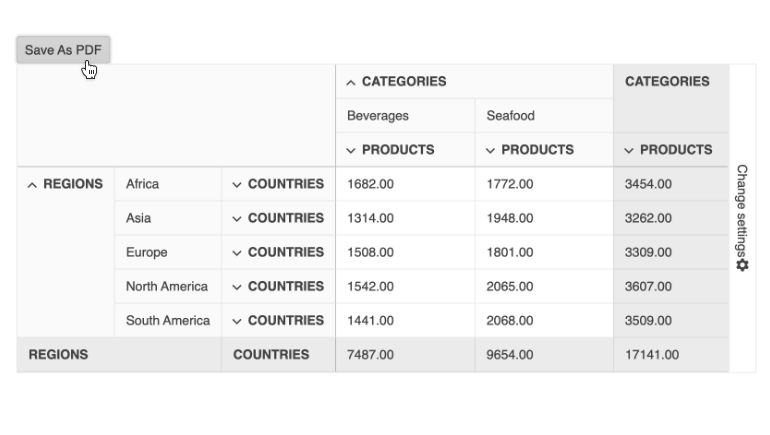Expand PRODUCTS under Beverages
Screen dimensions: 770x435
[x=351, y=150]
